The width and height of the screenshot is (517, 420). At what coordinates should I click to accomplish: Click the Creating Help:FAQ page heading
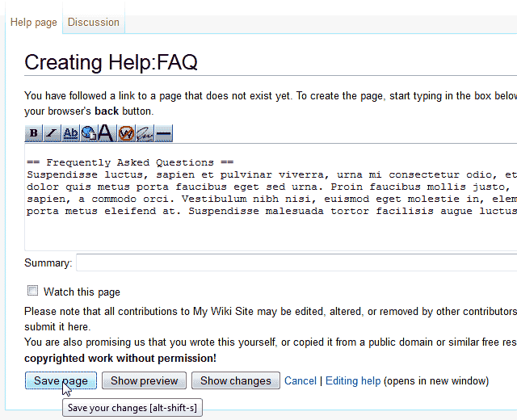pos(111,62)
